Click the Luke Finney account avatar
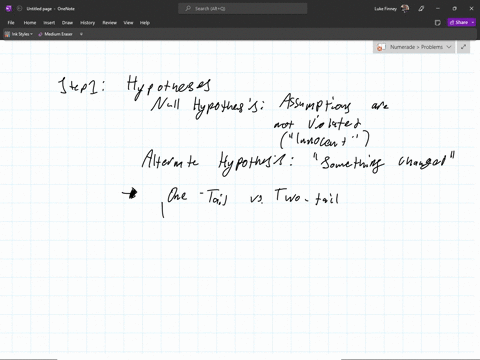This screenshot has width=480, height=360. (x=405, y=9)
